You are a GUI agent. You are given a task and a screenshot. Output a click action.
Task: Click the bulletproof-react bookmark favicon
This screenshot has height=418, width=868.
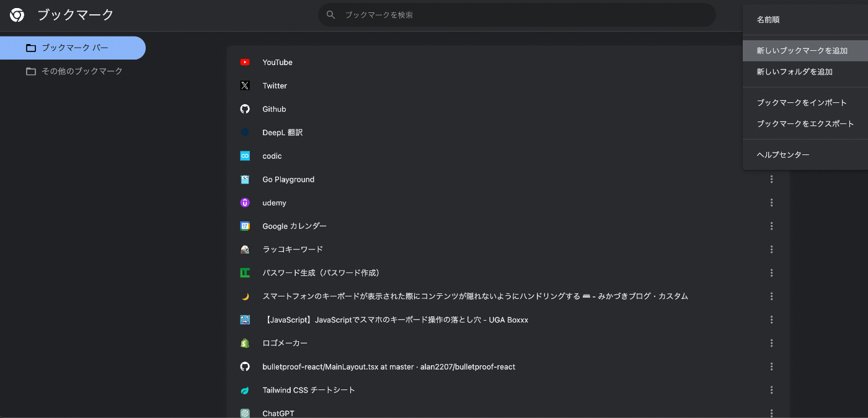[x=245, y=367]
